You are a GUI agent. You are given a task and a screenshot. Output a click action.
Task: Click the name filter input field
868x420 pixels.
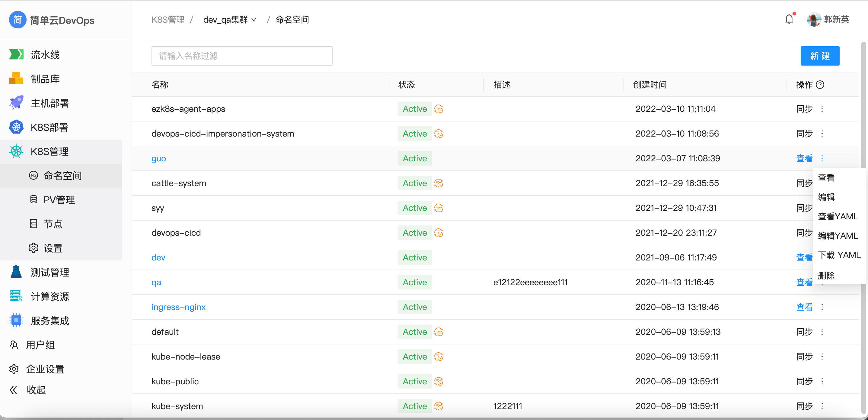coord(242,56)
